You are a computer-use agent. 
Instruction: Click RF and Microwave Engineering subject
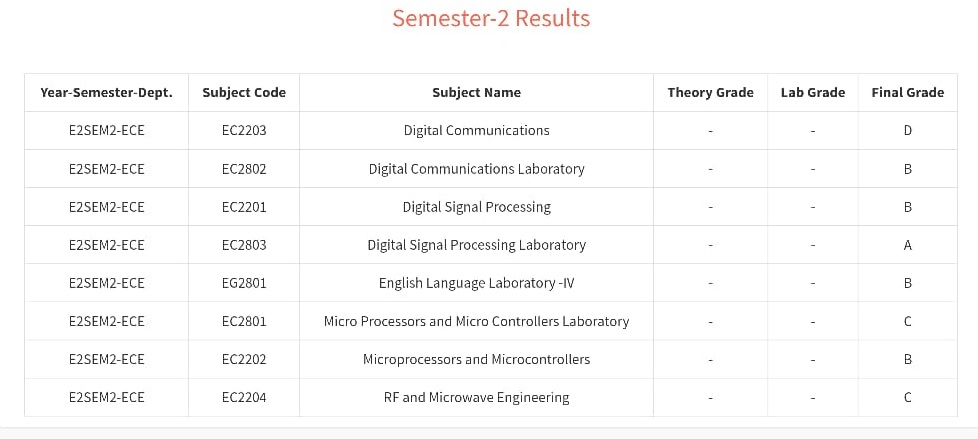477,398
